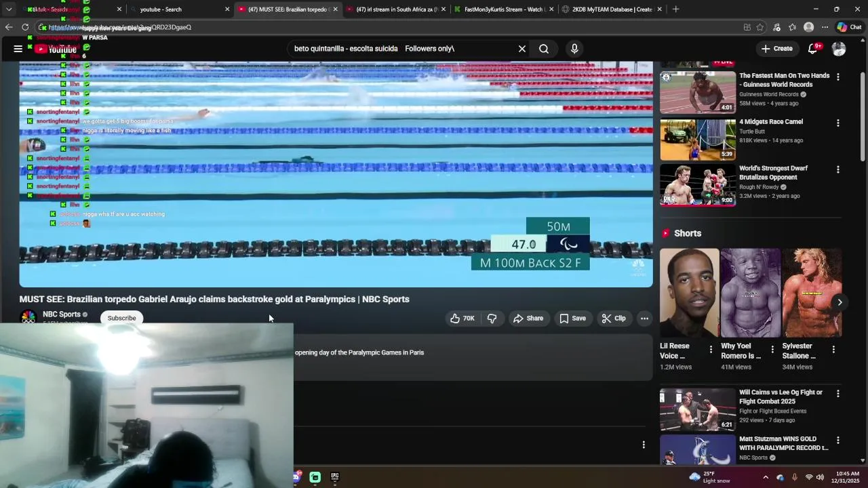Open YouTube notifications bell

tap(813, 49)
